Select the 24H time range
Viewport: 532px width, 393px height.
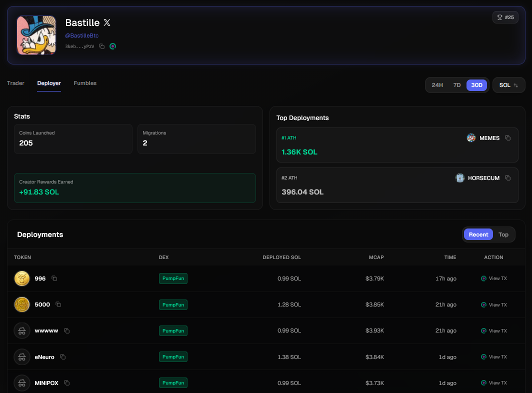[x=437, y=85]
